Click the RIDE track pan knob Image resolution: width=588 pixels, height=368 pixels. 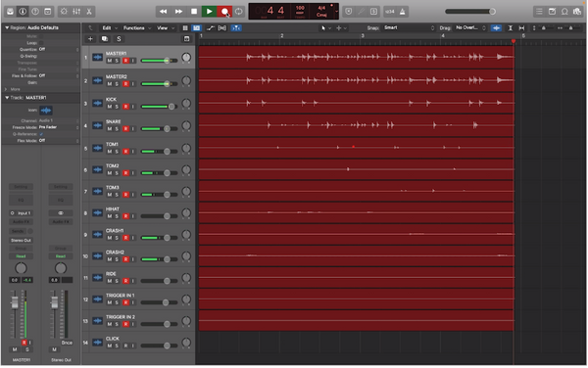tap(186, 278)
